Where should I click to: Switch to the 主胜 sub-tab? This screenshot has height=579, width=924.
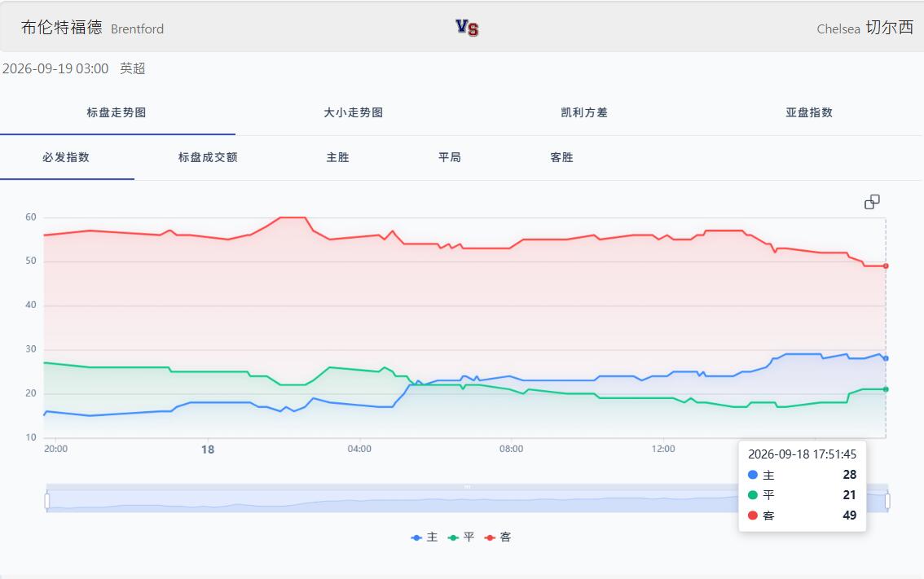point(337,157)
